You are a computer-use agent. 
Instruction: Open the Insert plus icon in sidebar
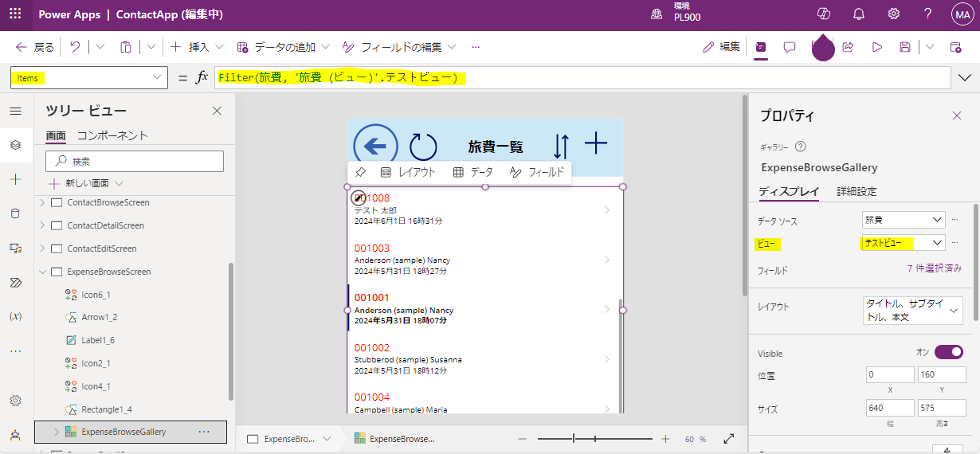16,179
